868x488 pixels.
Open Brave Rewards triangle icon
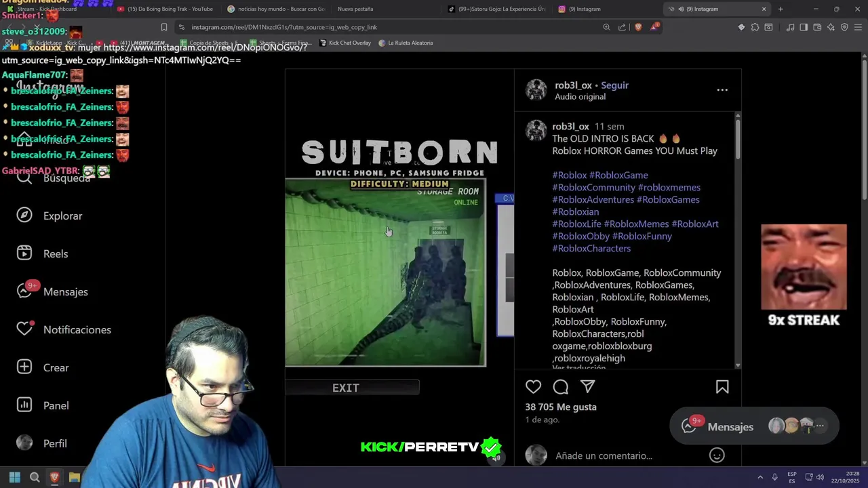click(654, 27)
